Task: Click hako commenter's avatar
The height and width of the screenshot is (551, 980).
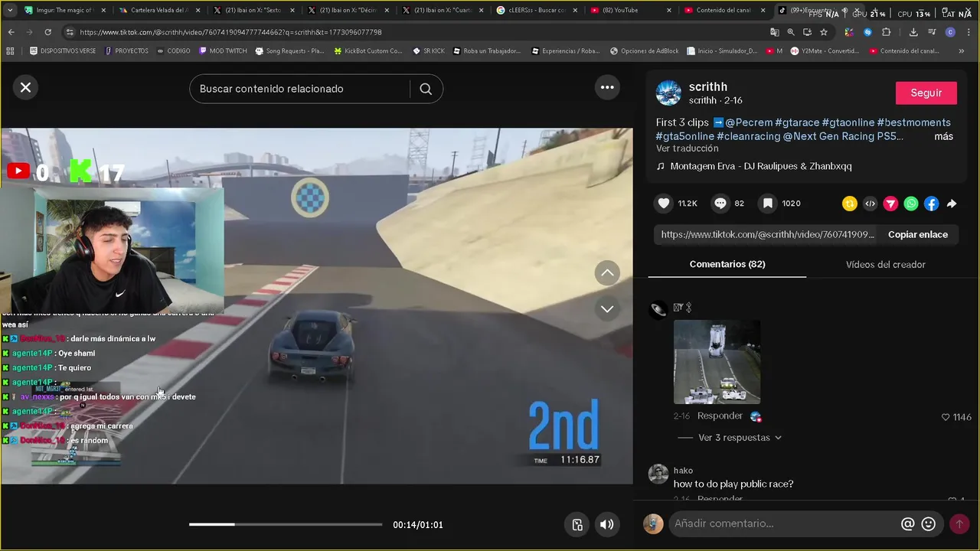Action: click(658, 474)
